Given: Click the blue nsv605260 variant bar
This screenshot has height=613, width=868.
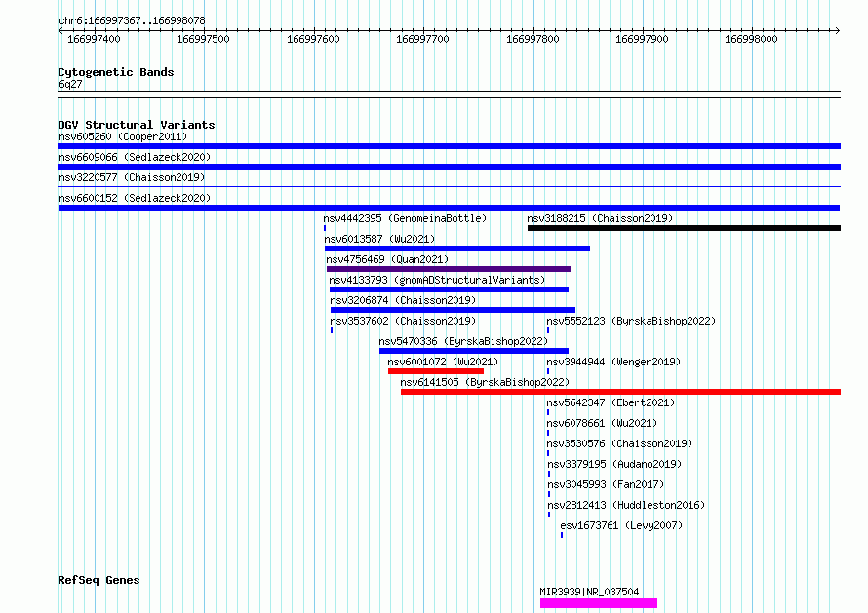Looking at the screenshot, I should click(x=449, y=146).
